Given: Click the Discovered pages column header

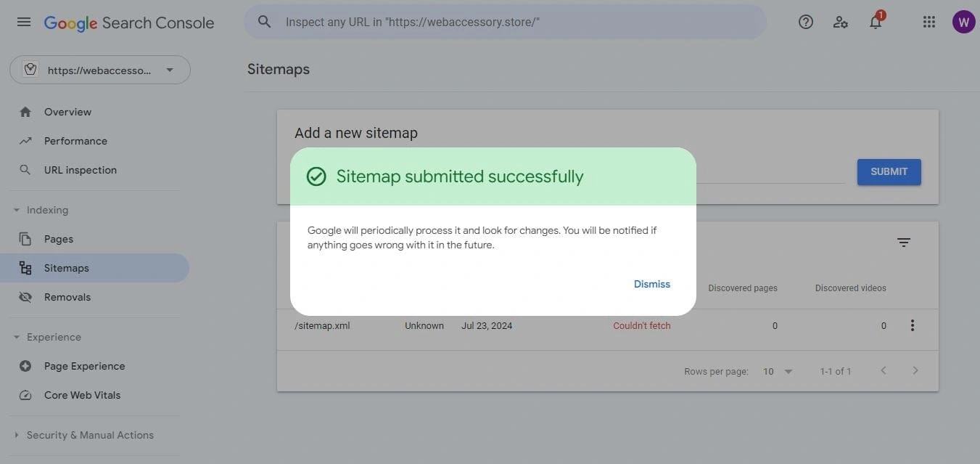Looking at the screenshot, I should click(743, 288).
